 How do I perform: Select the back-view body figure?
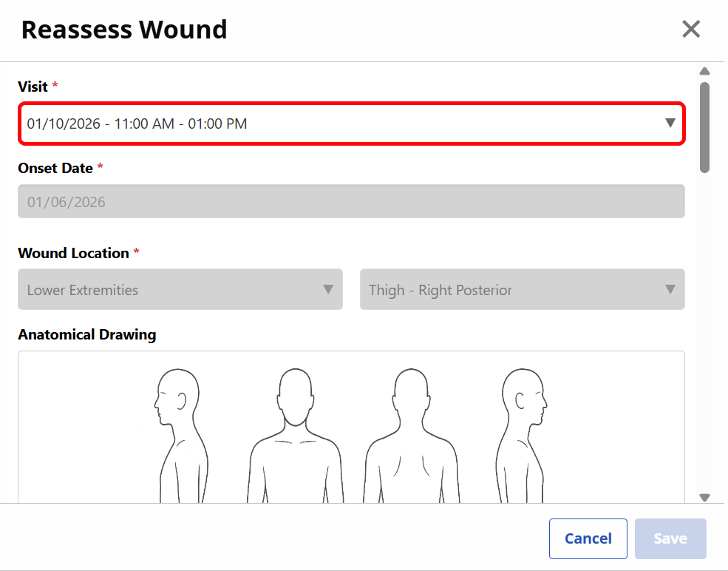[412, 436]
